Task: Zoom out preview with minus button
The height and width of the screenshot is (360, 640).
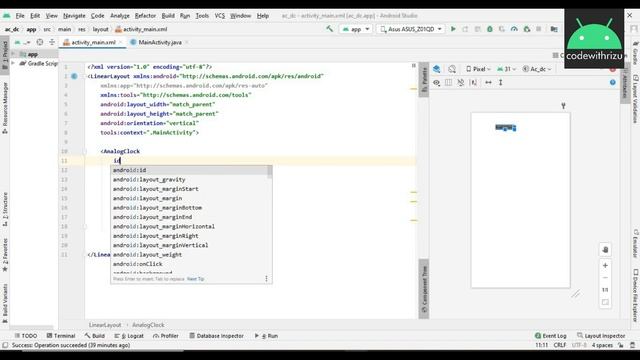Action: (x=605, y=278)
